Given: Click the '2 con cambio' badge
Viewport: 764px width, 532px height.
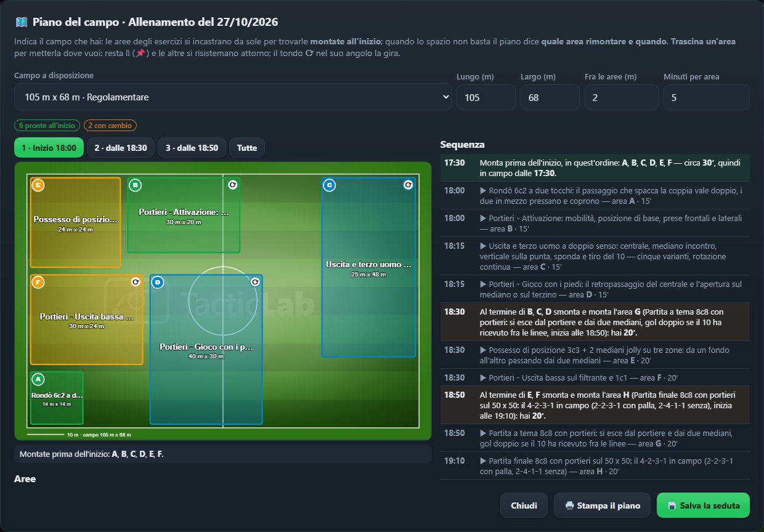Looking at the screenshot, I should [110, 126].
